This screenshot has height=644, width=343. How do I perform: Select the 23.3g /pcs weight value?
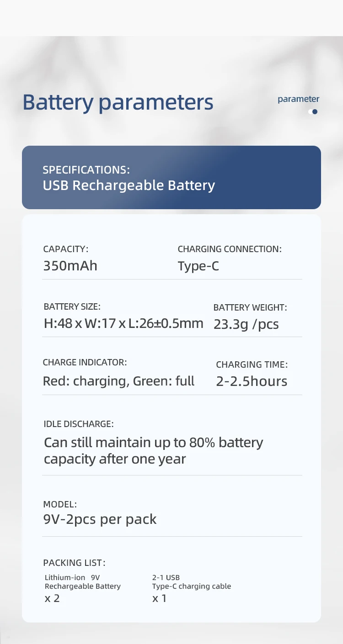point(246,324)
